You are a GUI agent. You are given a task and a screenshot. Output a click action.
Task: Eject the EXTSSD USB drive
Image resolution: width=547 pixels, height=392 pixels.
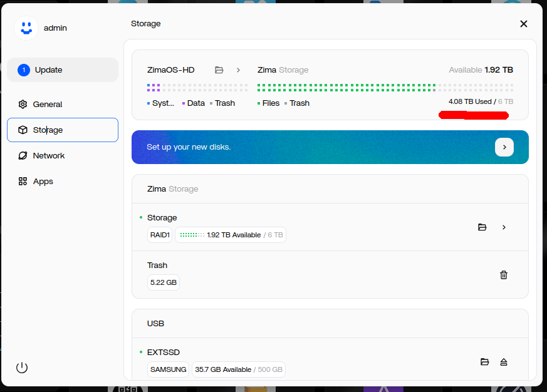(x=503, y=362)
